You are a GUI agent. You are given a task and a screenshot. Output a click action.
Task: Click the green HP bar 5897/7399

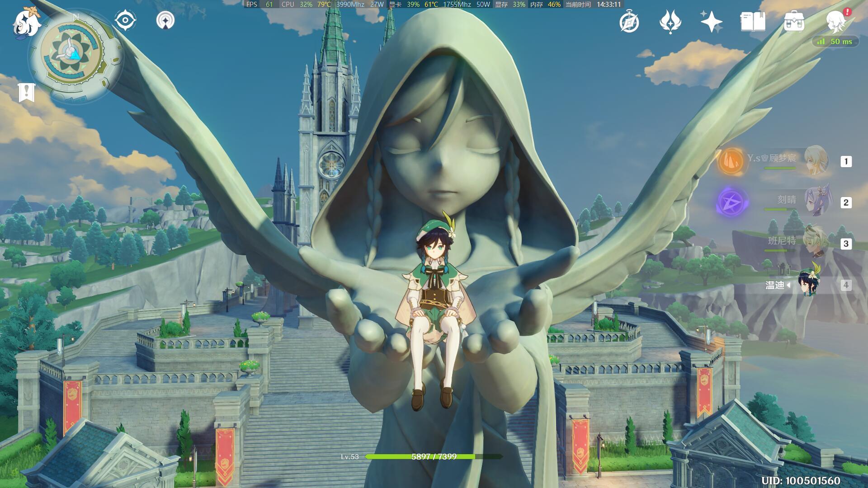[x=434, y=457]
